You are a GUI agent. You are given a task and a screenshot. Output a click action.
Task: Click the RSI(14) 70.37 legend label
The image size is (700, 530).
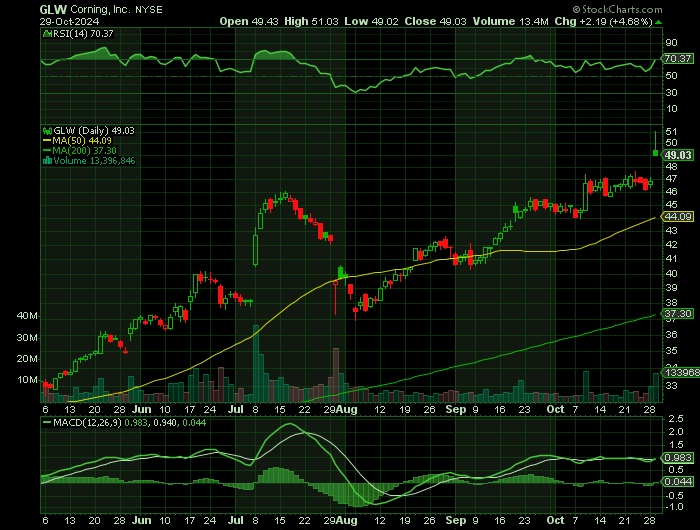pos(83,33)
